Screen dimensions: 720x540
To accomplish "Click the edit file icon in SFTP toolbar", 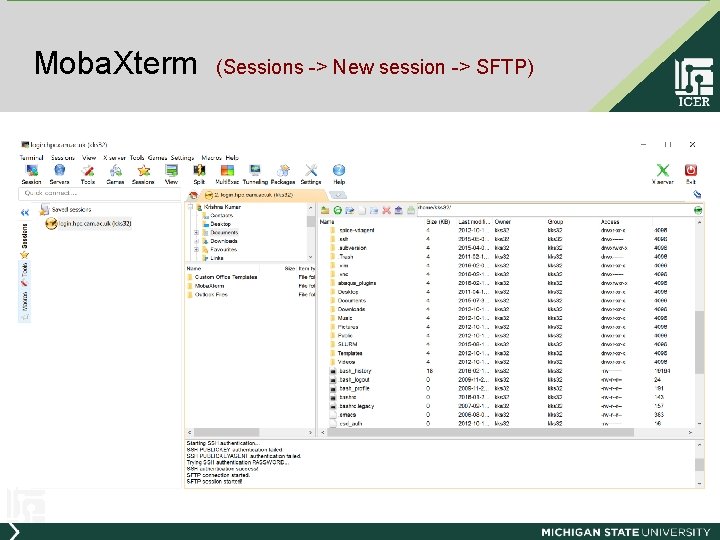I will [350, 210].
